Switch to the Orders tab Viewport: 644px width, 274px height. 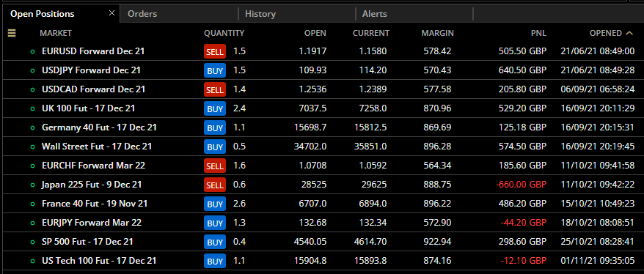pyautogui.click(x=142, y=14)
